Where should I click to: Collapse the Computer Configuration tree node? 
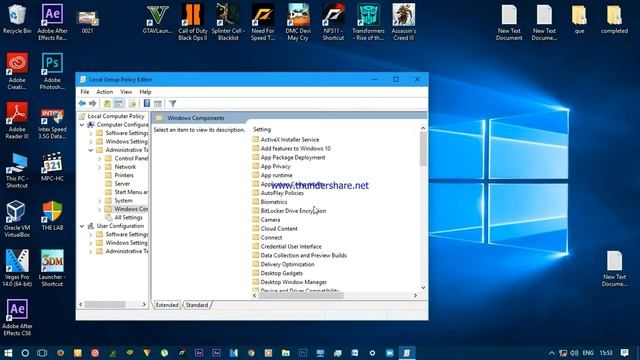pyautogui.click(x=82, y=124)
